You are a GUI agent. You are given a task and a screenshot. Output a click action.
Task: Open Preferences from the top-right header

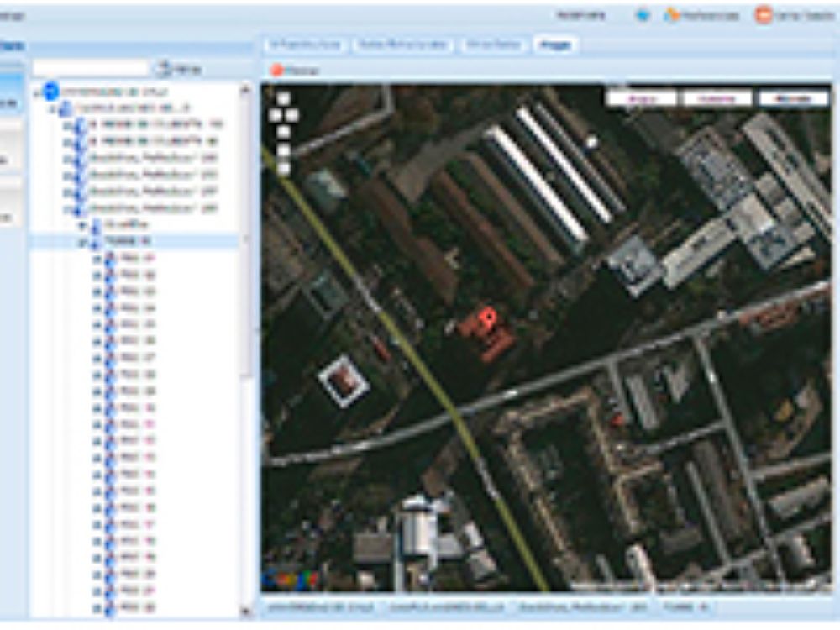click(702, 15)
